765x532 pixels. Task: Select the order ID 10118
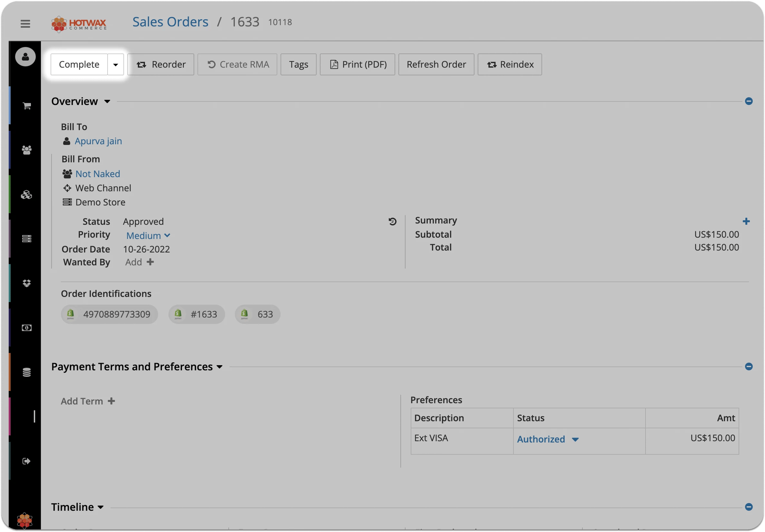click(280, 22)
